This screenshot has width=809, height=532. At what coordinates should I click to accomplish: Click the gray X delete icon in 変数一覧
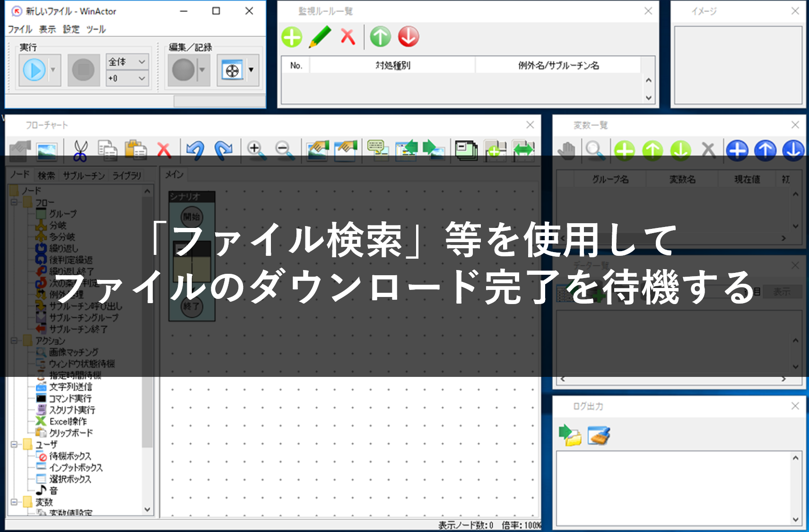(708, 150)
